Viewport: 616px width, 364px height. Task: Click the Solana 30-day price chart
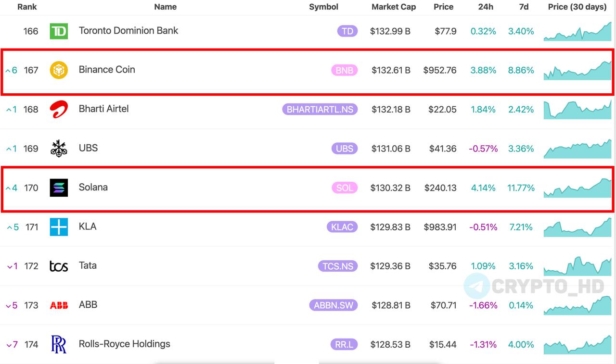(577, 188)
